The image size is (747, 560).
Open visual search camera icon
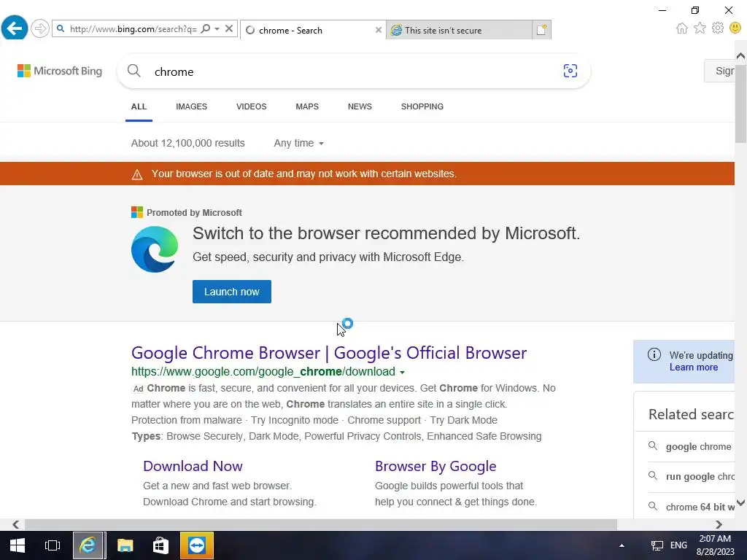pyautogui.click(x=570, y=71)
